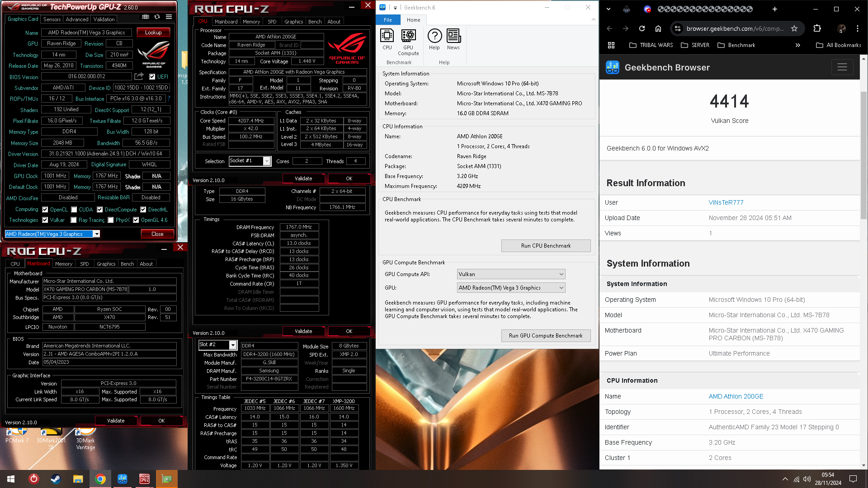Open the CPU-Z Socket #1 selection dropdown
This screenshot has height=488, width=868.
pos(267,161)
